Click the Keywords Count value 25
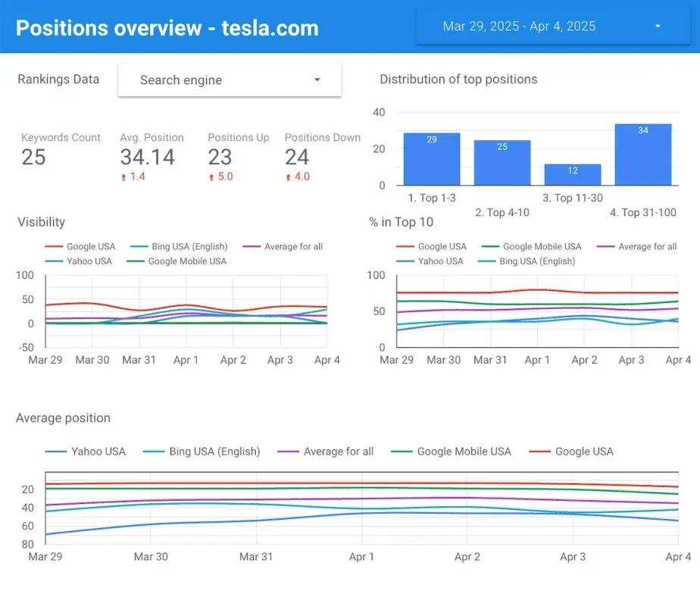Viewport: 700px width, 594px height. pos(33,158)
